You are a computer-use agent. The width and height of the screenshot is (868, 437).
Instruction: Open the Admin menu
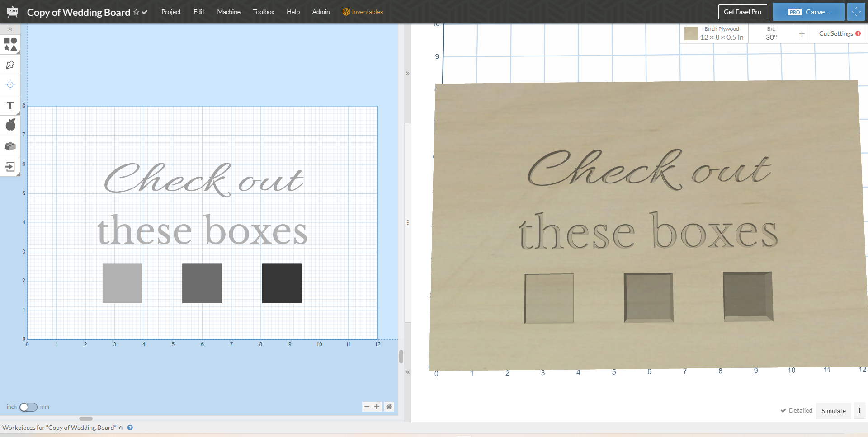pos(321,12)
